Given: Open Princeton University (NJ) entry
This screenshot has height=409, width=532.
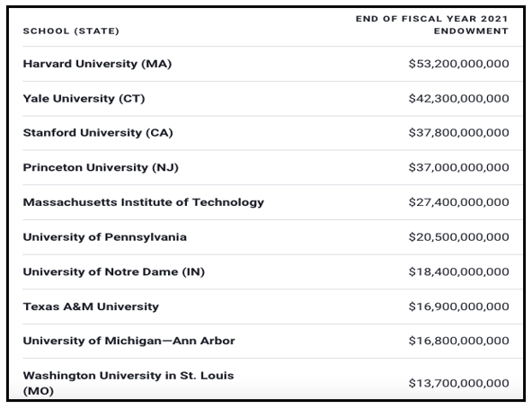Looking at the screenshot, I should [101, 167].
